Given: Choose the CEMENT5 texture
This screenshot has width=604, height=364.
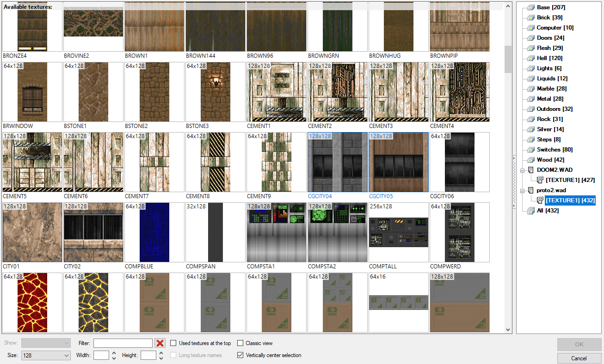Looking at the screenshot, I should click(32, 162).
